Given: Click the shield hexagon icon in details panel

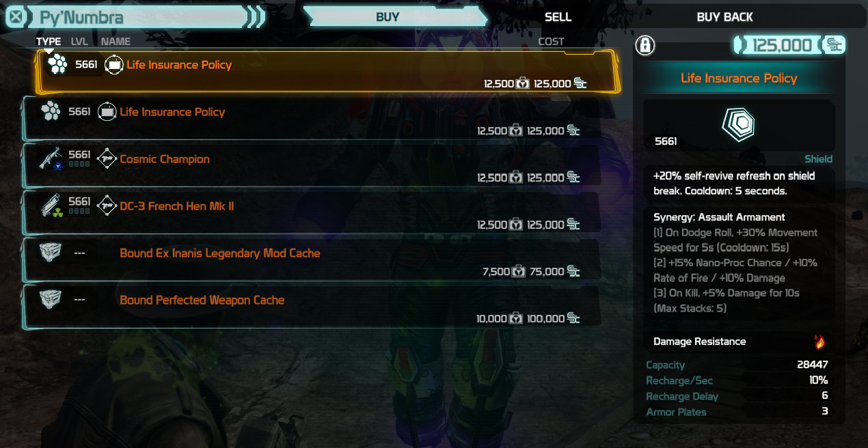Looking at the screenshot, I should (x=738, y=125).
